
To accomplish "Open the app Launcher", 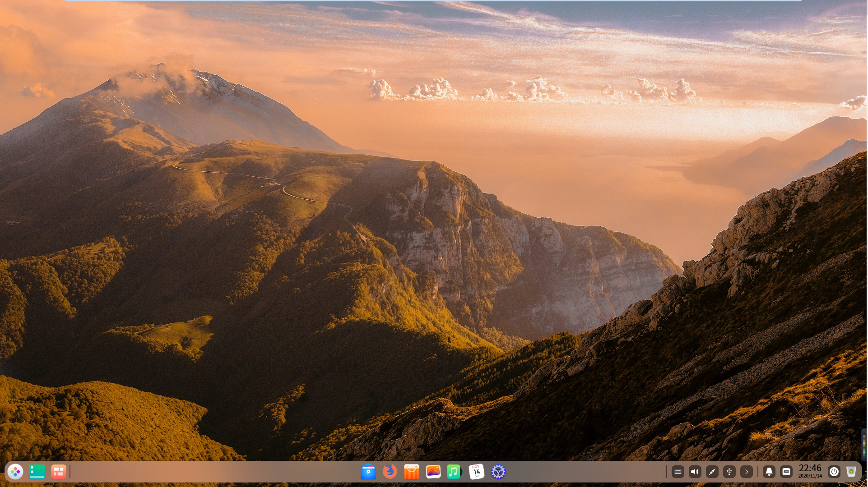I will pyautogui.click(x=15, y=472).
